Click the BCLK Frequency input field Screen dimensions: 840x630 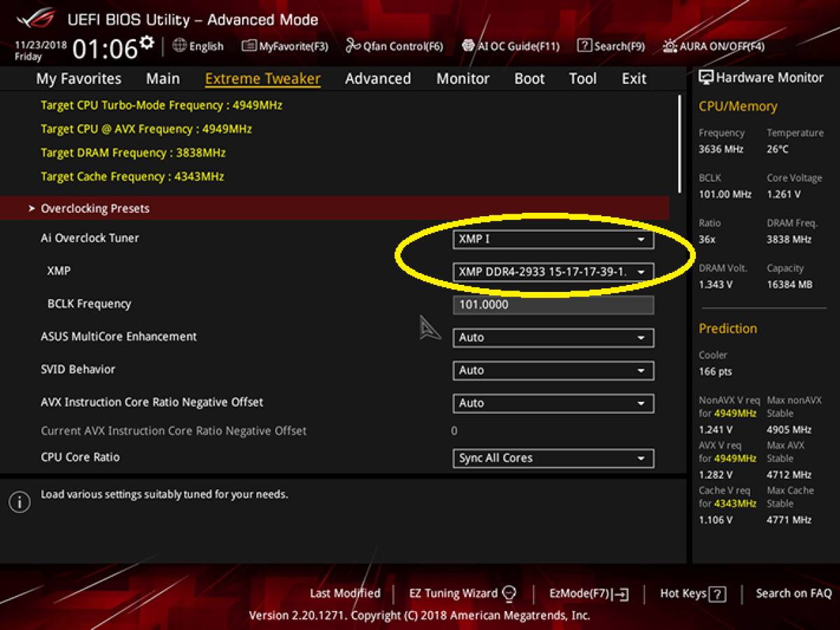553,304
